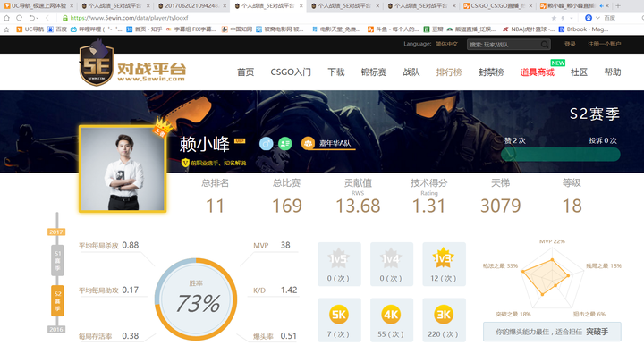
Task: Open 社区 in the site menu
Action: [579, 72]
